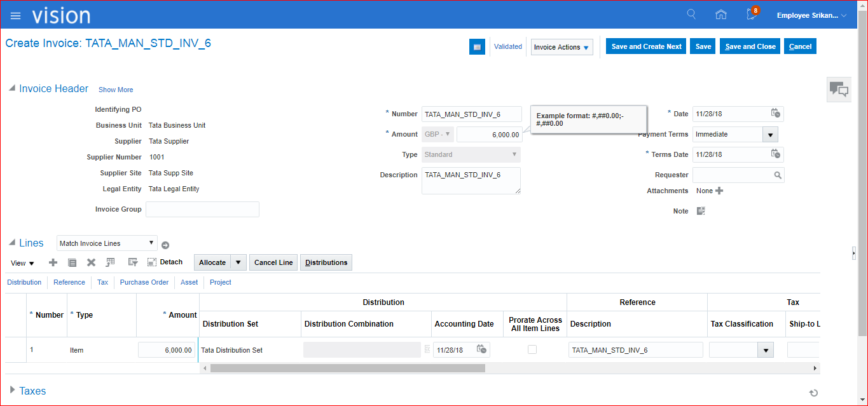The image size is (868, 406).
Task: Click the home icon in header
Action: pyautogui.click(x=720, y=15)
